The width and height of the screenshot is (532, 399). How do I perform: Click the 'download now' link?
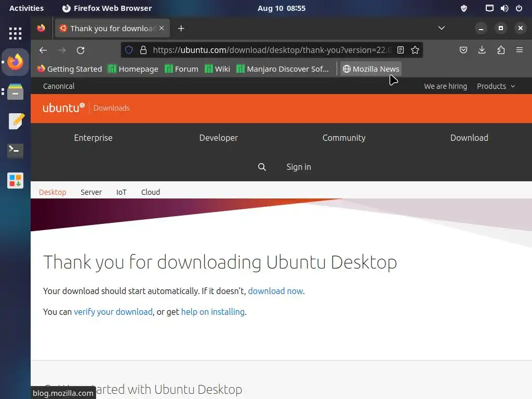275,291
